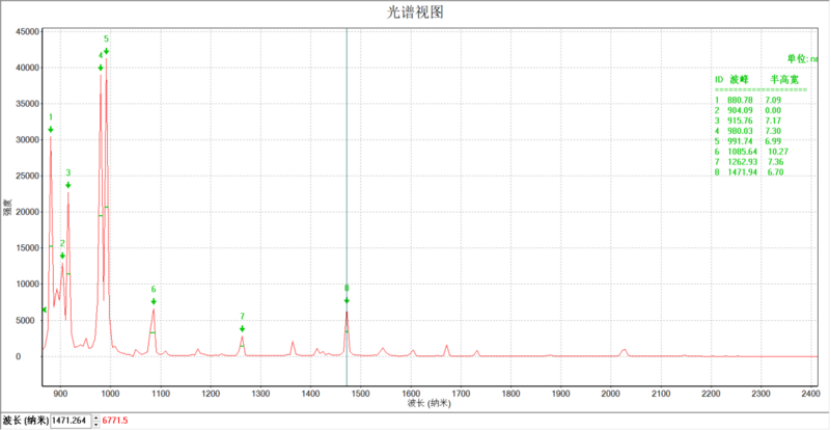Viewport: 831px width, 430px height.
Task: Click the 光谱视图 chart title
Action: pos(415,13)
